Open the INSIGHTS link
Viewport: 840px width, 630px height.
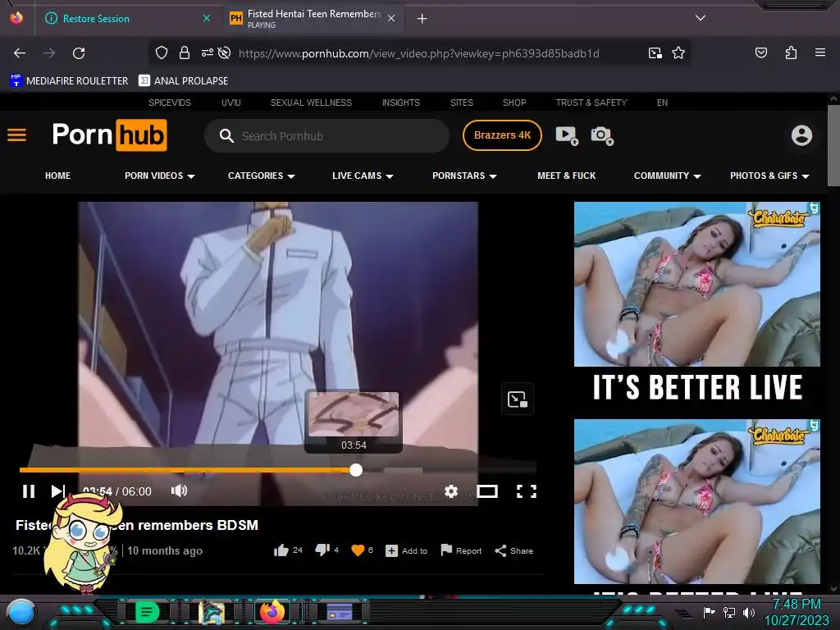click(400, 103)
